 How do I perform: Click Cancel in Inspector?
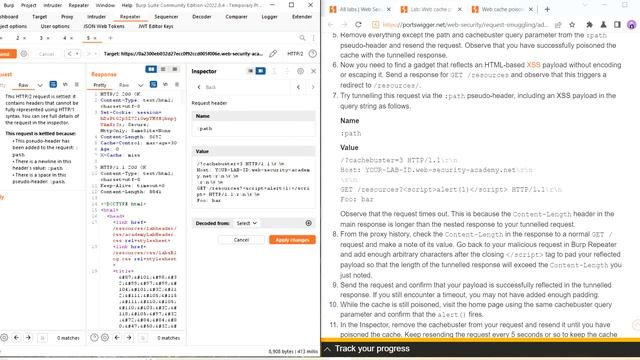click(x=241, y=240)
